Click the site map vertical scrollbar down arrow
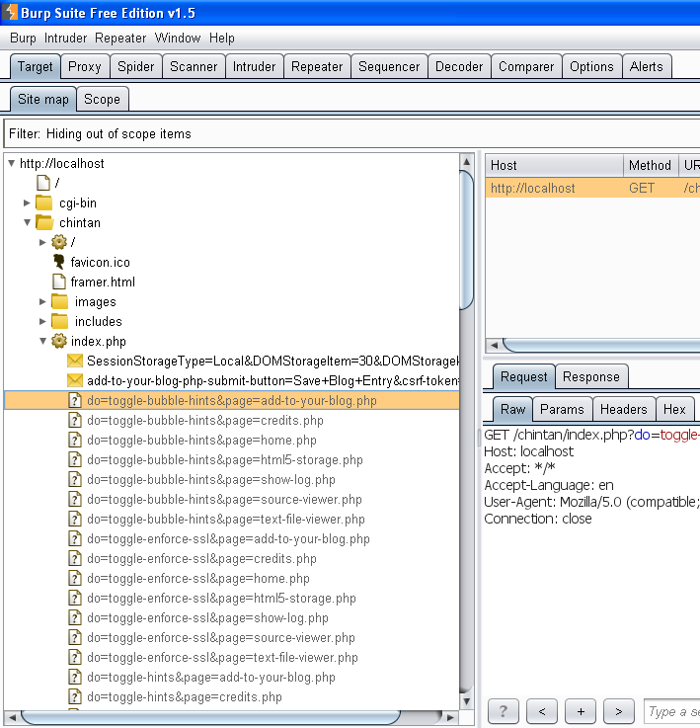Viewport: 700px width, 728px height. click(x=467, y=701)
